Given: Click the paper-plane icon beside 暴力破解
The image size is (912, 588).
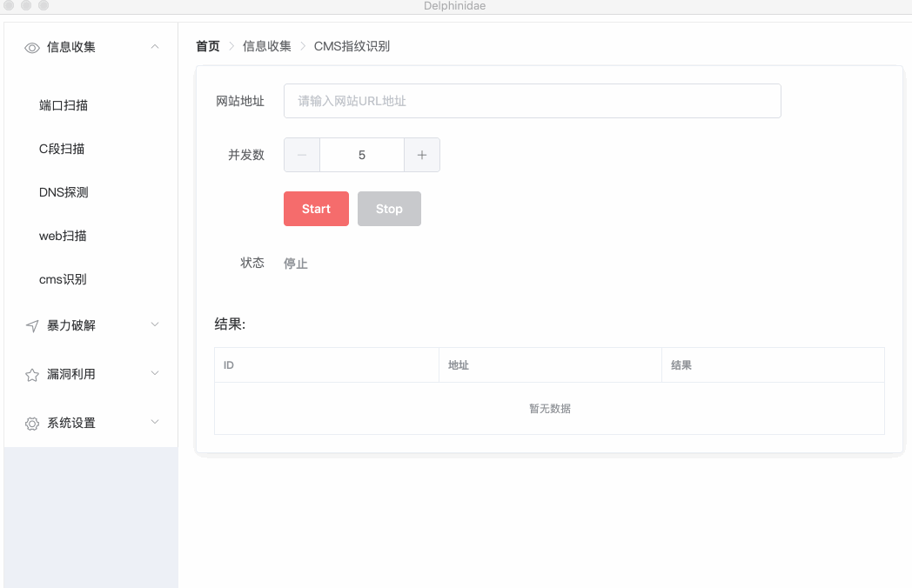Looking at the screenshot, I should pos(32,326).
